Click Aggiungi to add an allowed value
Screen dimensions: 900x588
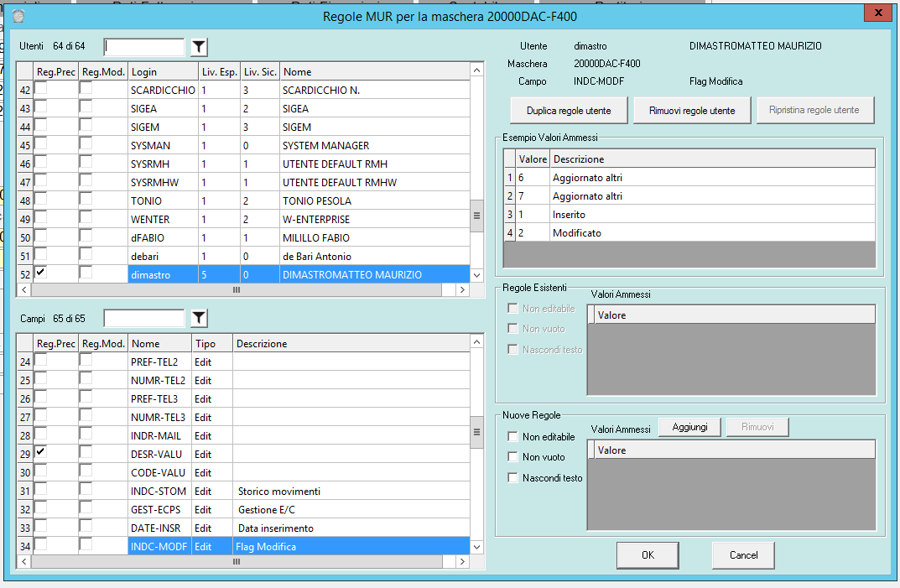tap(689, 428)
